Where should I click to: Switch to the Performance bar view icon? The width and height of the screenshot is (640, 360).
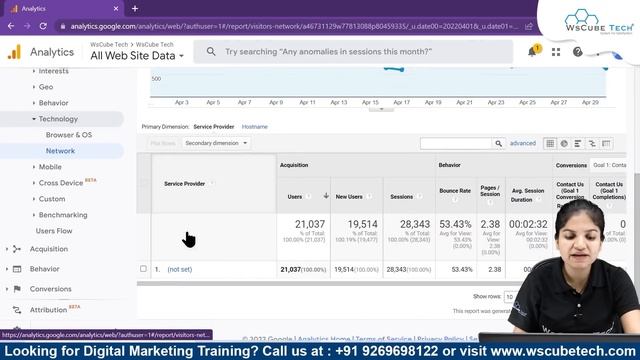(578, 143)
